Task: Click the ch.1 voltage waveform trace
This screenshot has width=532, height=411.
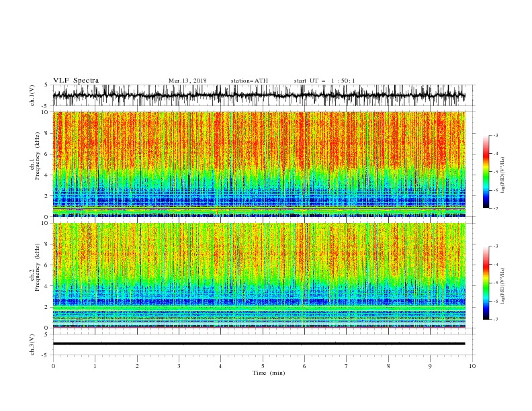Action: pyautogui.click(x=259, y=95)
